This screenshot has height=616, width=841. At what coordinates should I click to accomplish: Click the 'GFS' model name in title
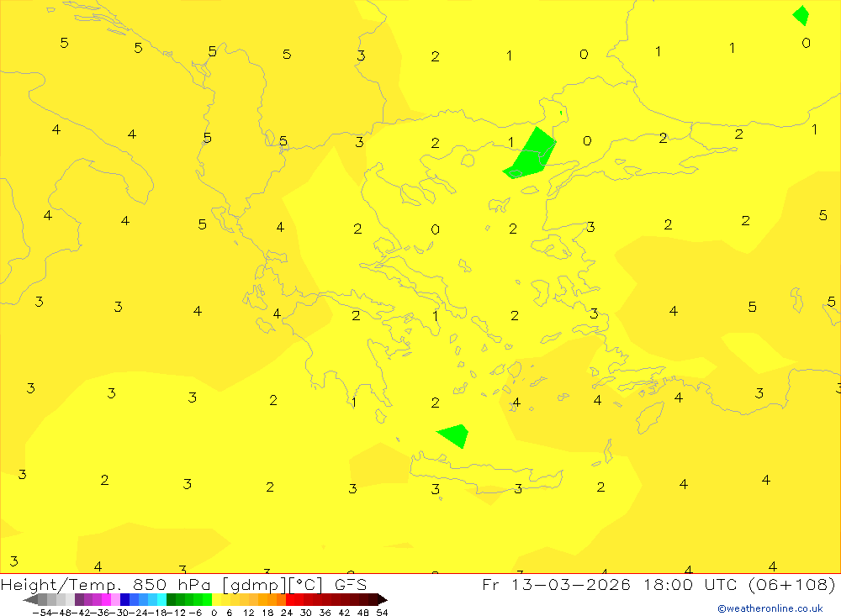click(350, 584)
